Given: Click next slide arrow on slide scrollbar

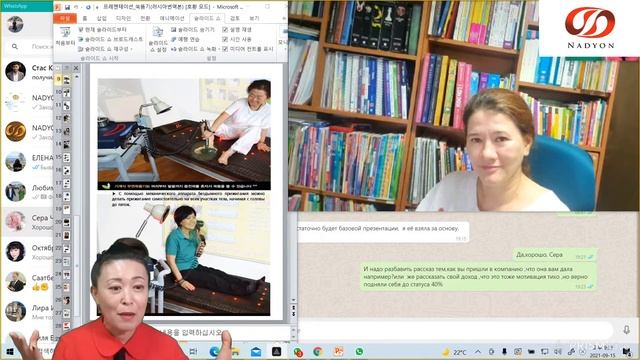Looking at the screenshot, I should point(293,314).
